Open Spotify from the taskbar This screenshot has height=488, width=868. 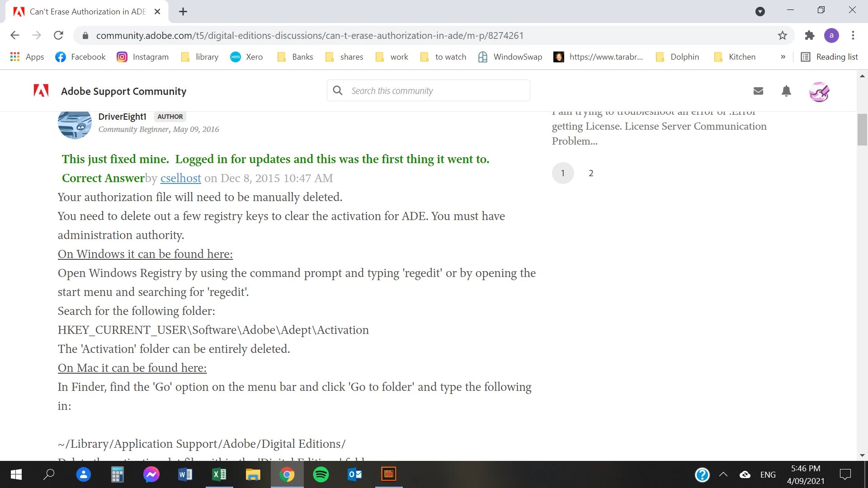tap(321, 474)
